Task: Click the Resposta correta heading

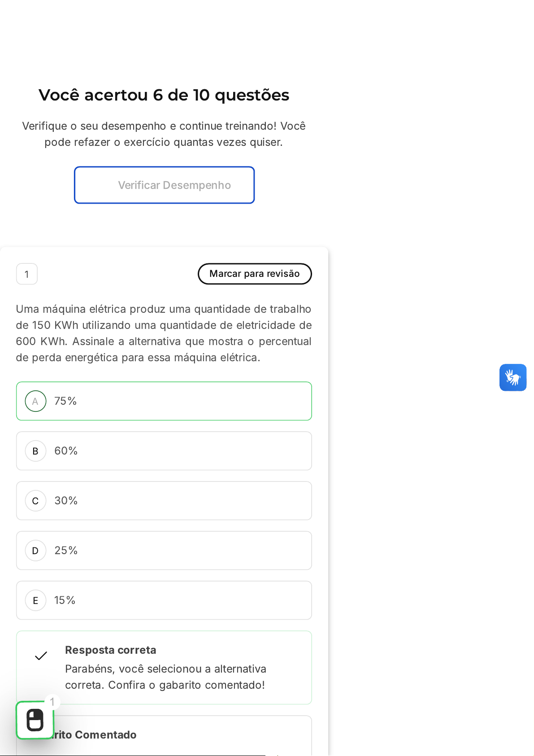Action: [x=111, y=650]
